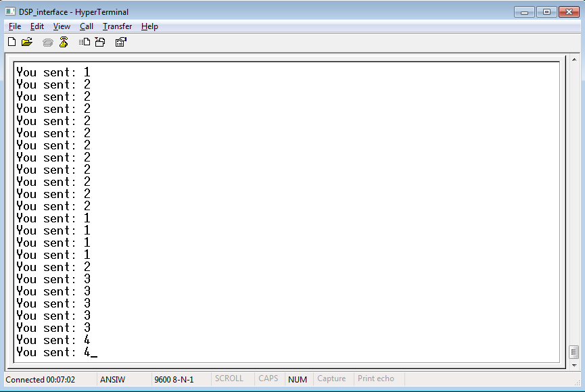Click the scrollbar up arrow
This screenshot has height=392, width=585.
tap(574, 59)
